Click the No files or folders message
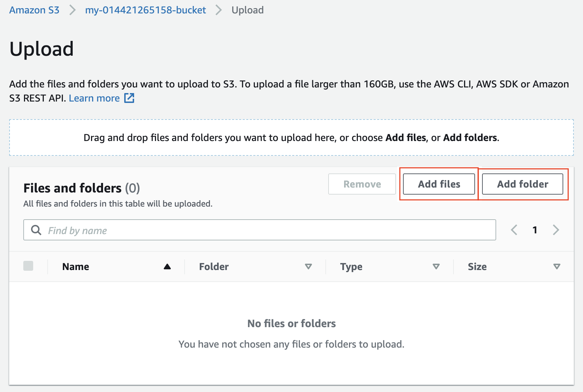Image resolution: width=583 pixels, height=392 pixels. 291,323
